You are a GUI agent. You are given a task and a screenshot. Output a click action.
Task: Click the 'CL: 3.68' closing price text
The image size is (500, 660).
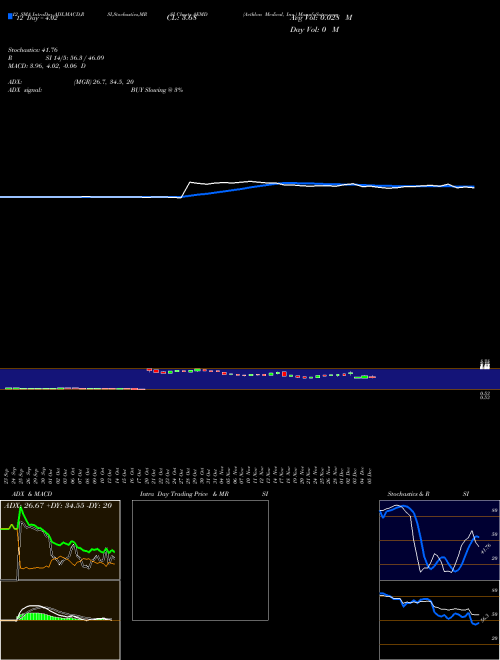tap(181, 18)
